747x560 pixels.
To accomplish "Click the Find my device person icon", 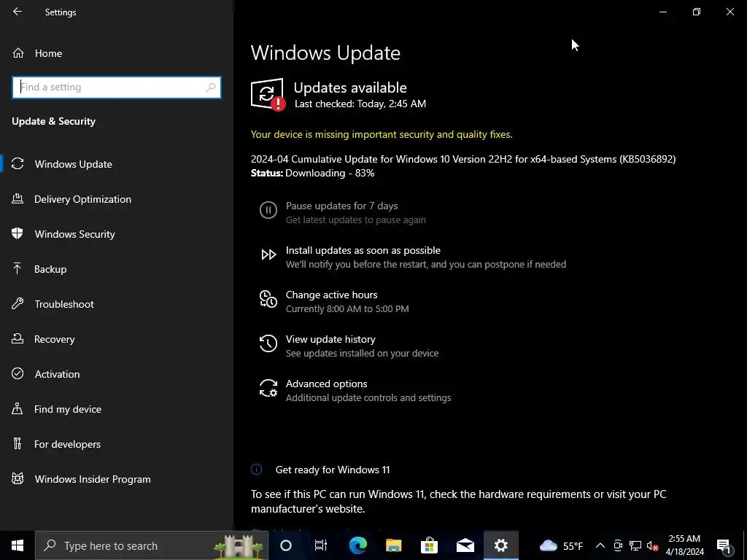I will (x=18, y=408).
